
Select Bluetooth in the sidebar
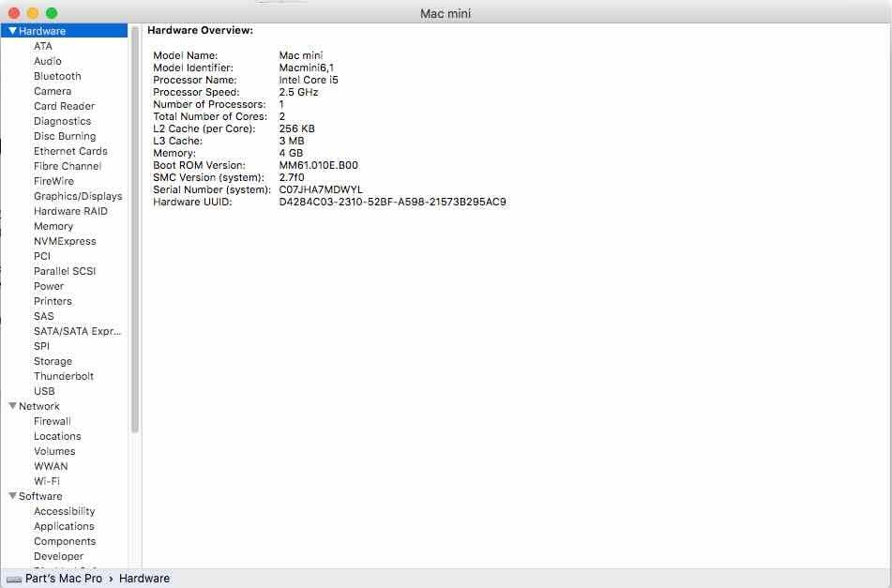pyautogui.click(x=57, y=76)
